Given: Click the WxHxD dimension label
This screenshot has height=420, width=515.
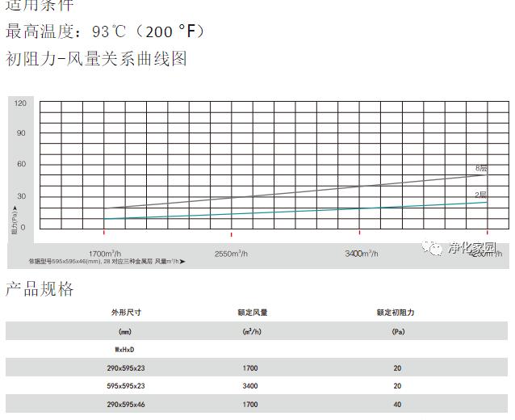Looking at the screenshot, I should [x=124, y=349].
